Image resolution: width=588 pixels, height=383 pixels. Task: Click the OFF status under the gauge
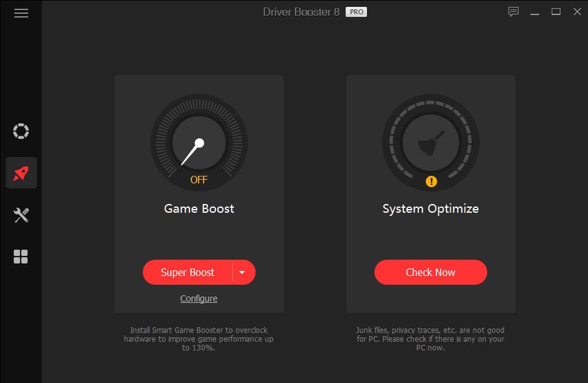199,180
